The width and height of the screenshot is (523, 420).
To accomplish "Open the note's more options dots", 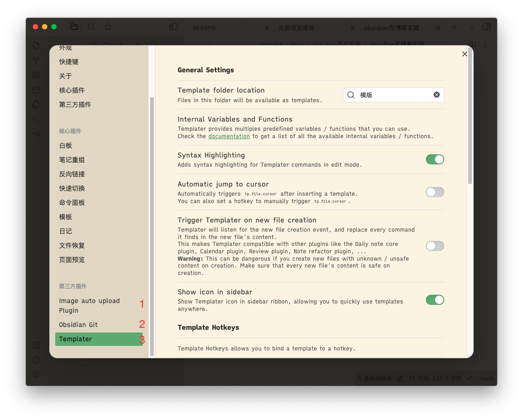I will [485, 44].
